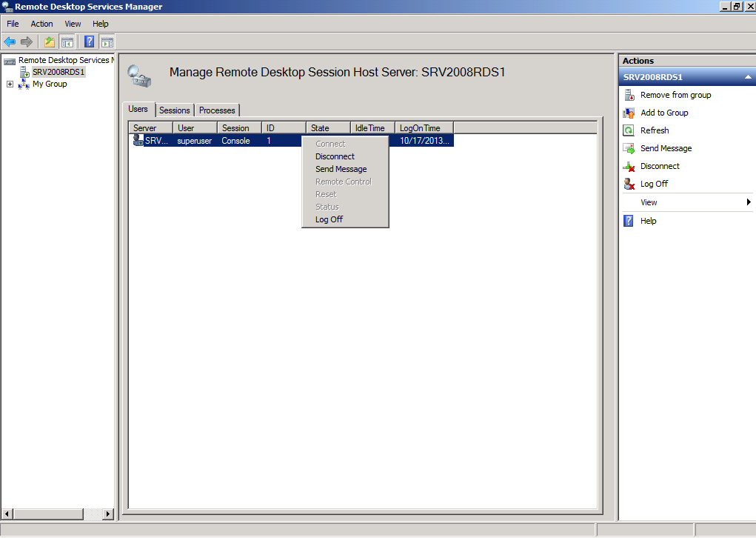
Task: Click the Back arrow toolbar icon
Action: pyautogui.click(x=10, y=42)
